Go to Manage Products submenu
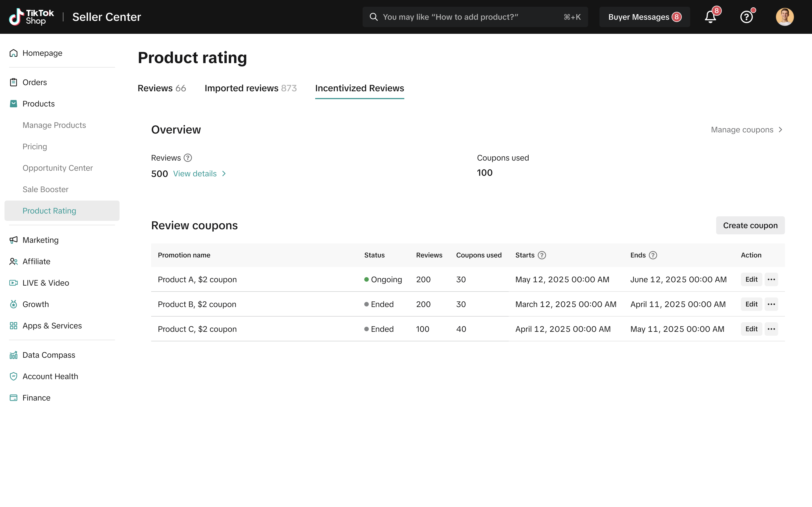Image resolution: width=812 pixels, height=507 pixels. coord(54,125)
